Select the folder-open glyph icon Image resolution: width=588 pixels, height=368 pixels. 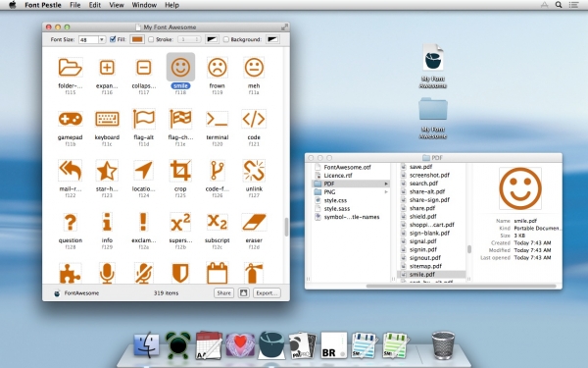tap(71, 67)
